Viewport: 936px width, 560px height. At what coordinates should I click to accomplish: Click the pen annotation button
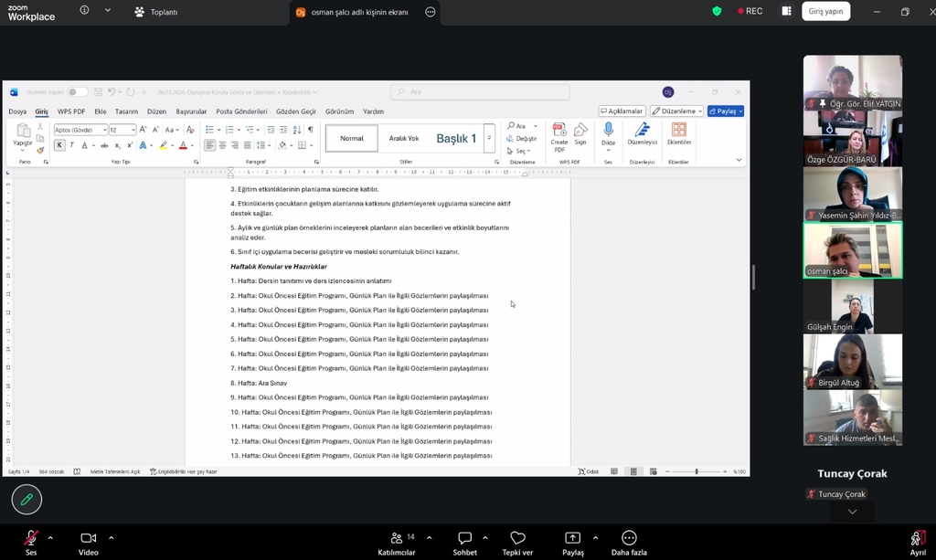coord(27,499)
